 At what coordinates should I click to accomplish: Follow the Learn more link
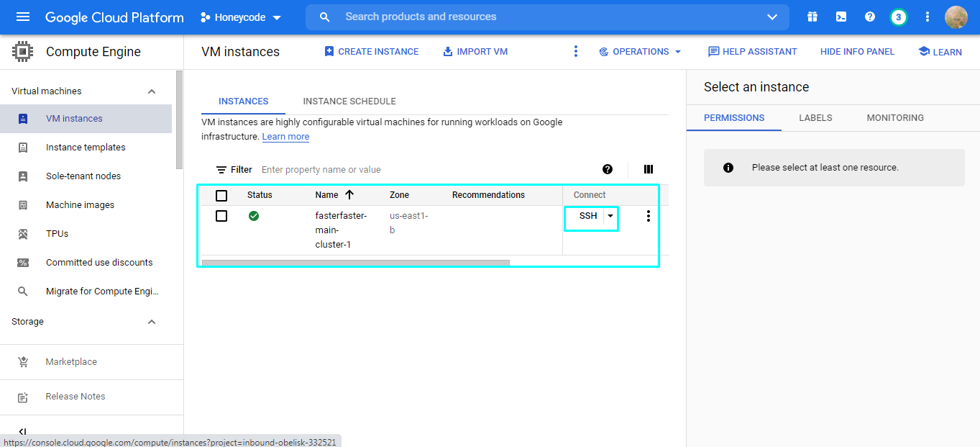(285, 137)
